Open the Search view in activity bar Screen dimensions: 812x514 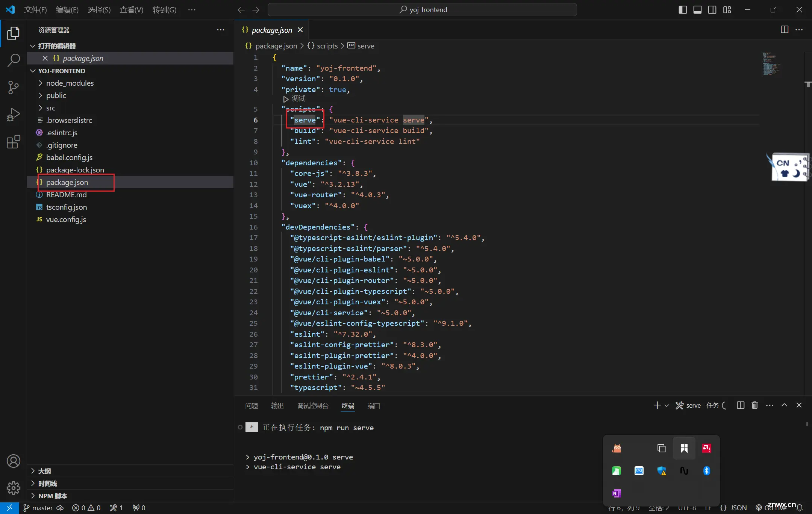pyautogui.click(x=14, y=60)
